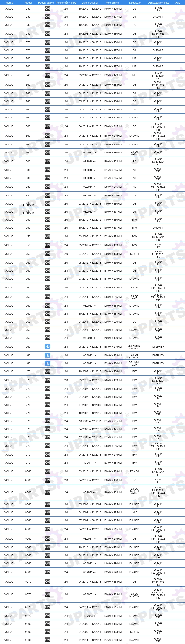Click the 132kW / 180KM power cell
The image size is (185, 644).
(x=113, y=34)
